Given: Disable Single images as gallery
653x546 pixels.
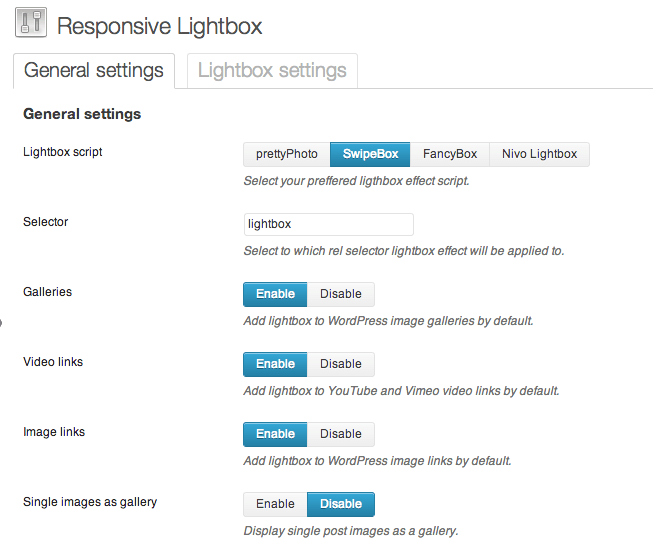Looking at the screenshot, I should [341, 504].
